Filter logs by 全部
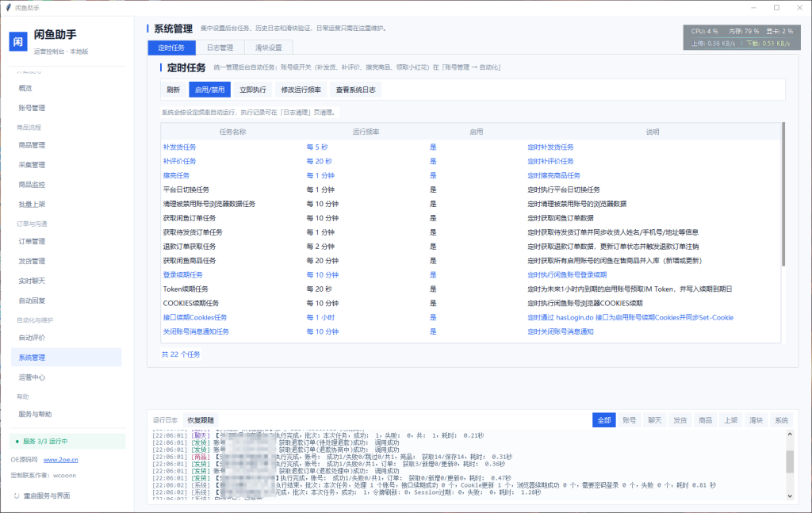Image resolution: width=812 pixels, height=513 pixels. [603, 420]
